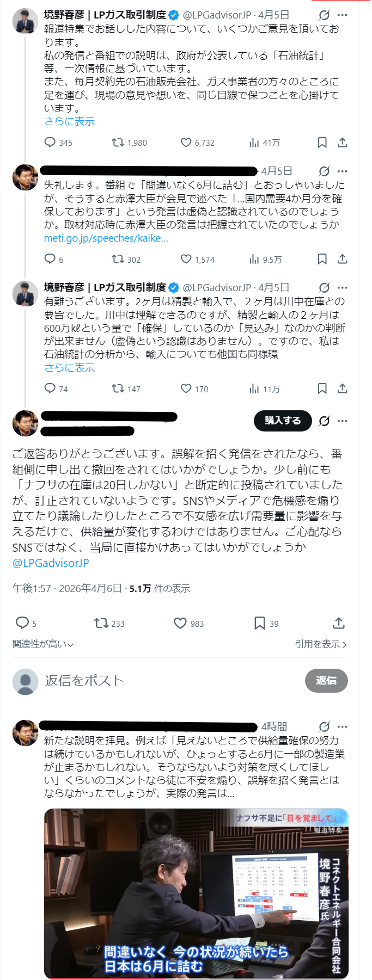This screenshot has height=980, width=372.
Task: Reply to the main post with 5 replies
Action: tap(22, 623)
